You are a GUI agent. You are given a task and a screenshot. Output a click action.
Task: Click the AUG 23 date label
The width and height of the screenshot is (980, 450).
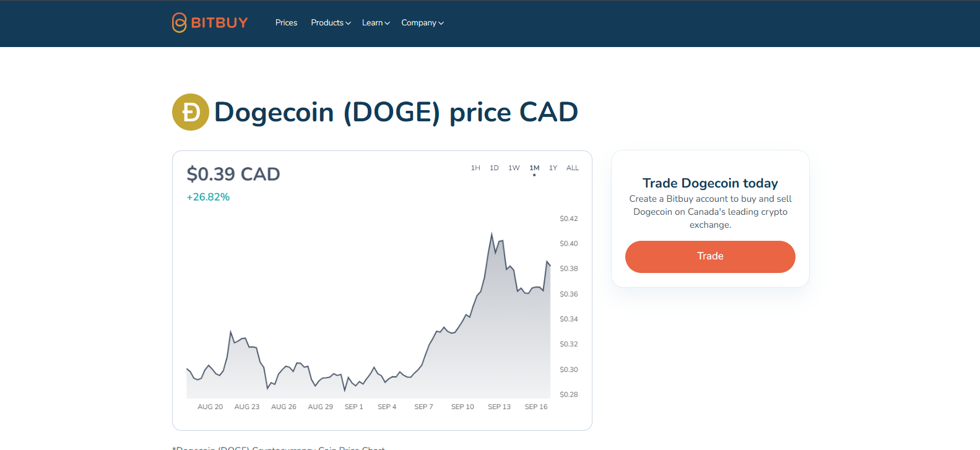(247, 407)
